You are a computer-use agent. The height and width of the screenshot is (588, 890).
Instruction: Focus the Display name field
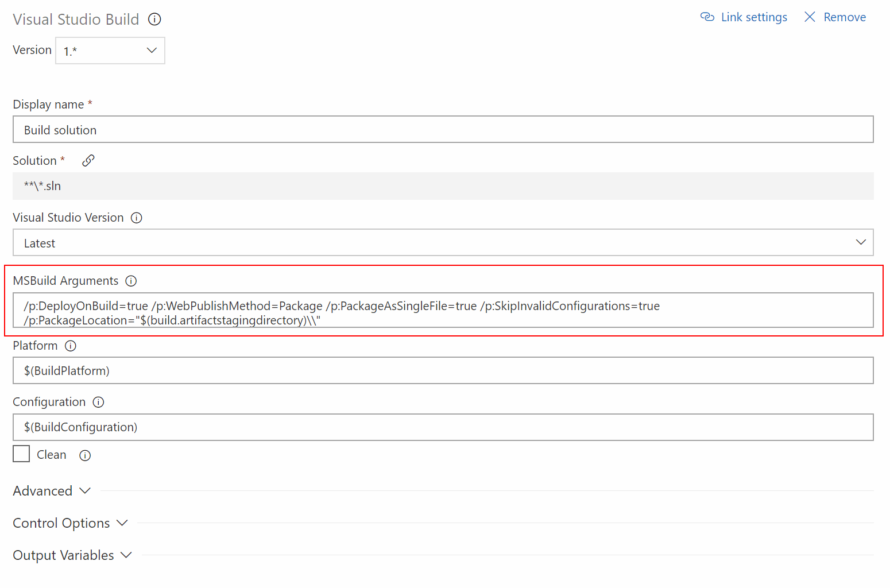point(443,129)
